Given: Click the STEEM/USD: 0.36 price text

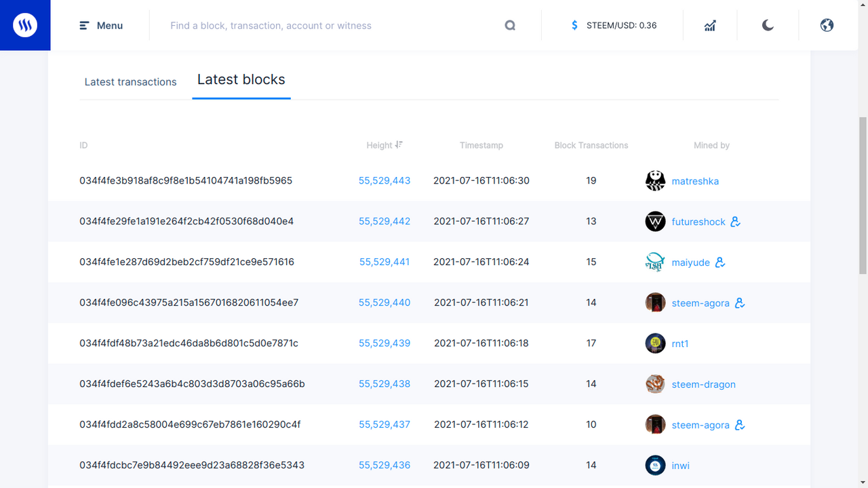Looking at the screenshot, I should [622, 26].
